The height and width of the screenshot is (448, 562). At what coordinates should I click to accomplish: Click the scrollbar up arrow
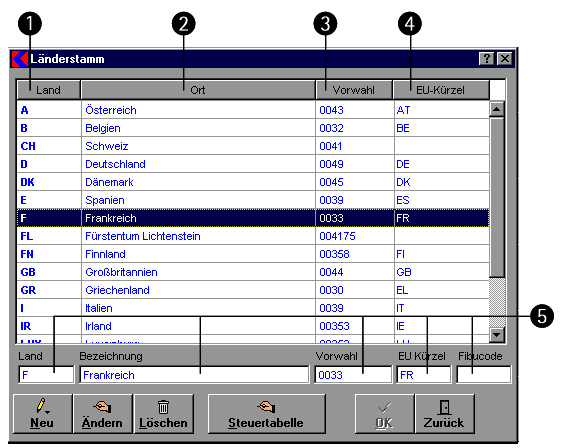[497, 109]
